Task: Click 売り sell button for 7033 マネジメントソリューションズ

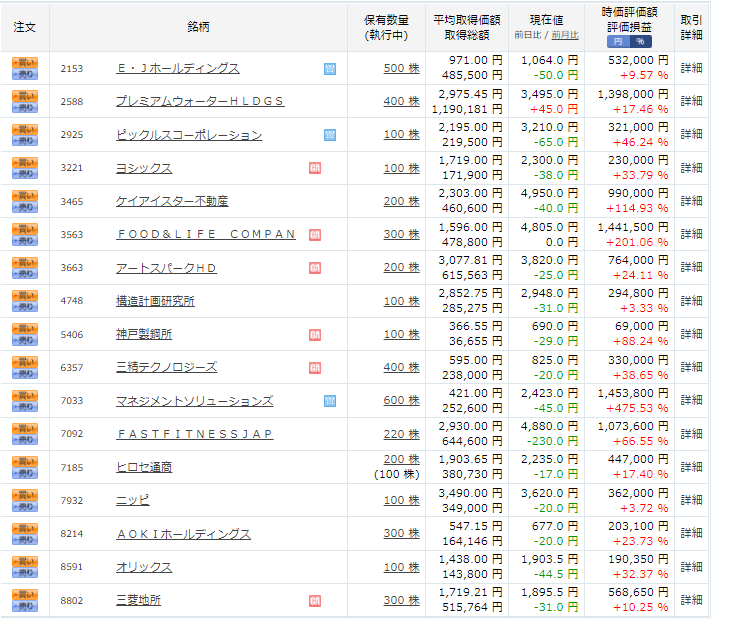Action: [x=25, y=406]
